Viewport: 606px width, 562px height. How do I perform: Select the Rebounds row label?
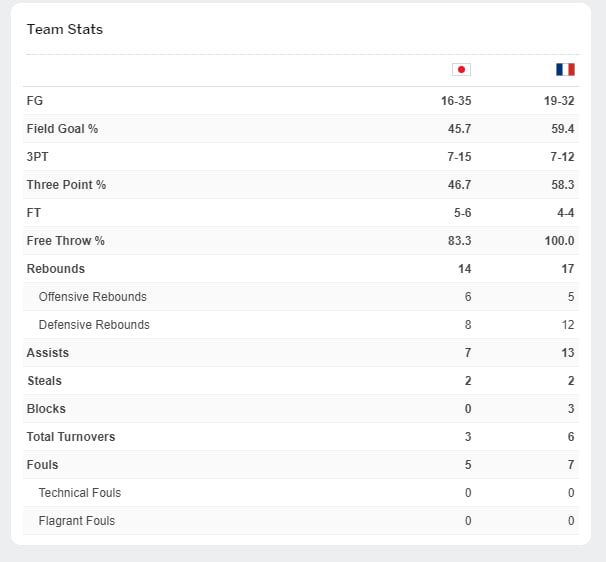[56, 269]
